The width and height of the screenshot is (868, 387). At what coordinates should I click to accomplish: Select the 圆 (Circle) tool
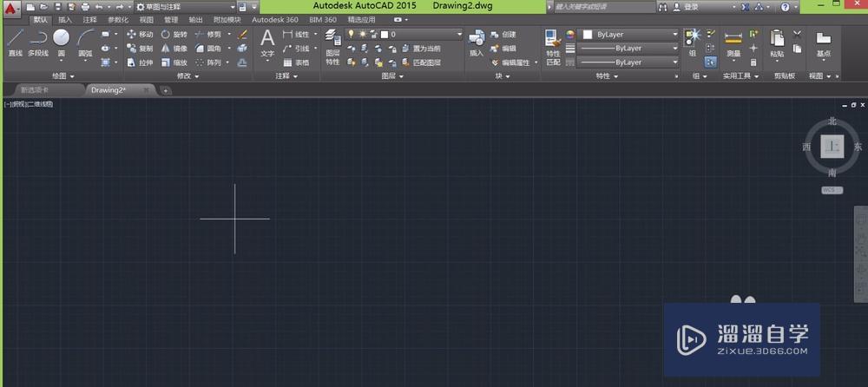[x=62, y=43]
